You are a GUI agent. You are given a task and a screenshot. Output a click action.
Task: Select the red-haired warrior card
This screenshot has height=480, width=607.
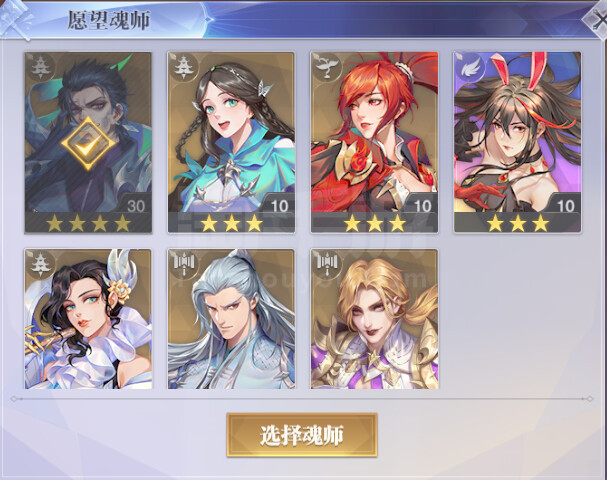tap(374, 142)
